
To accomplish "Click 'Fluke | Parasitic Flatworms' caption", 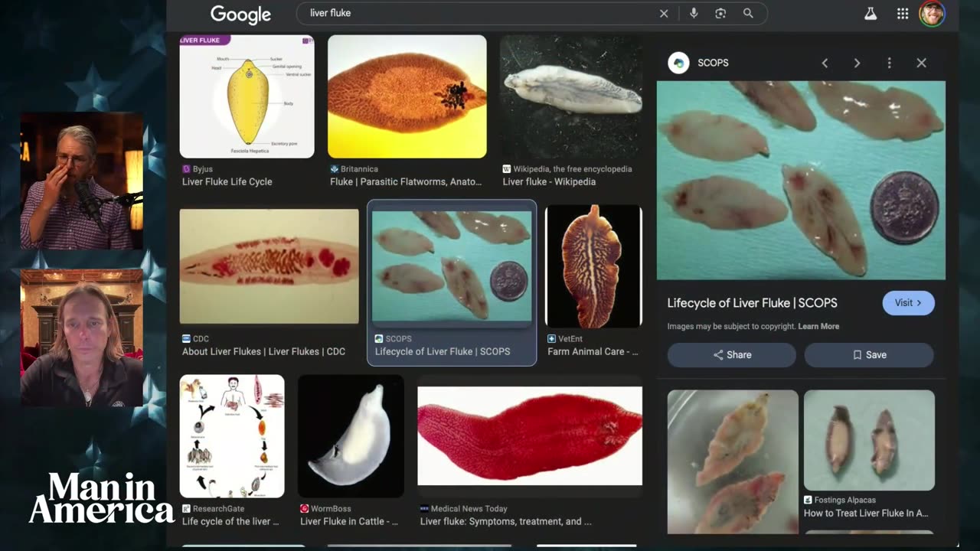I will (x=407, y=182).
